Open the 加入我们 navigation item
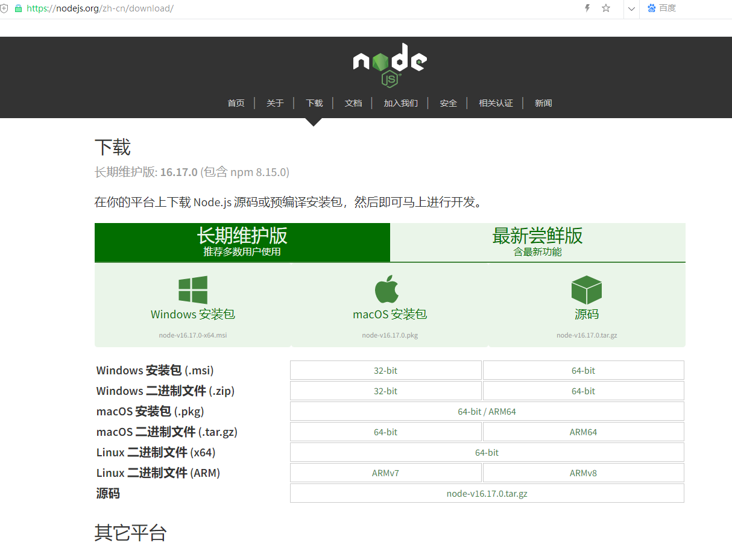732x560 pixels. pyautogui.click(x=401, y=103)
